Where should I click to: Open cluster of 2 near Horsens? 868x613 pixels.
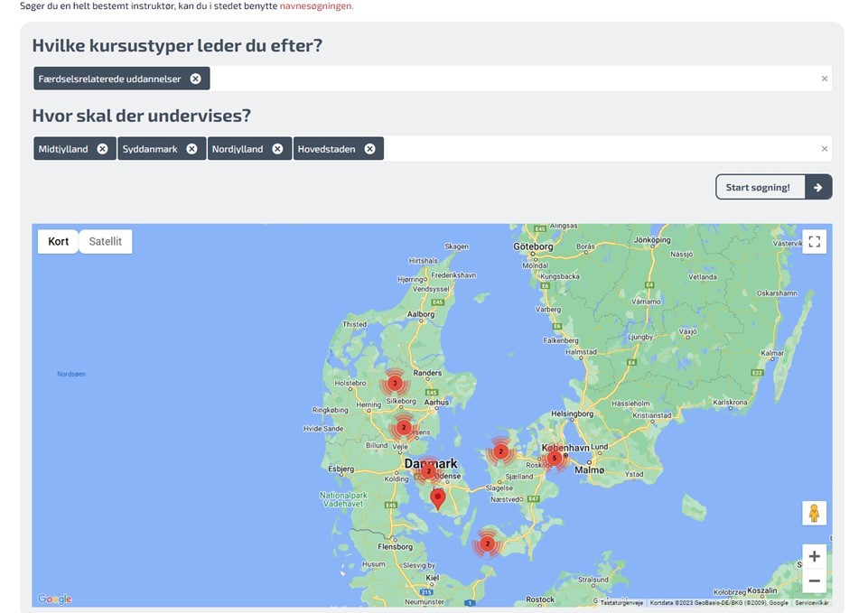[x=404, y=427]
